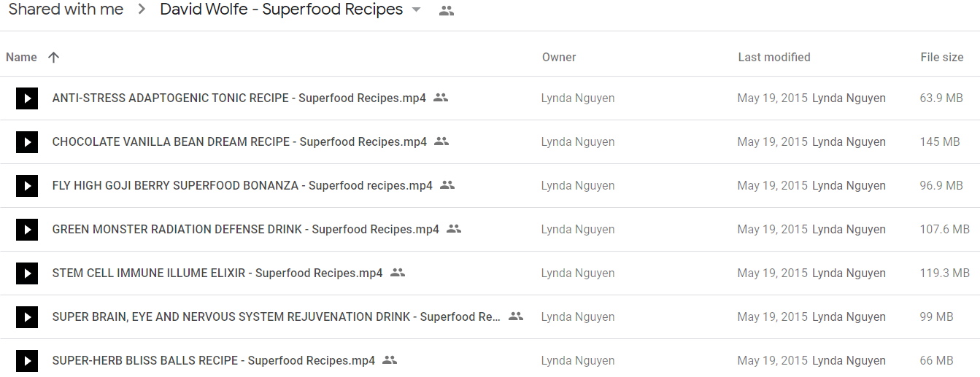The image size is (980, 377).
Task: Click shared icon beside GREEN MONSTER file name
Action: pos(454,229)
